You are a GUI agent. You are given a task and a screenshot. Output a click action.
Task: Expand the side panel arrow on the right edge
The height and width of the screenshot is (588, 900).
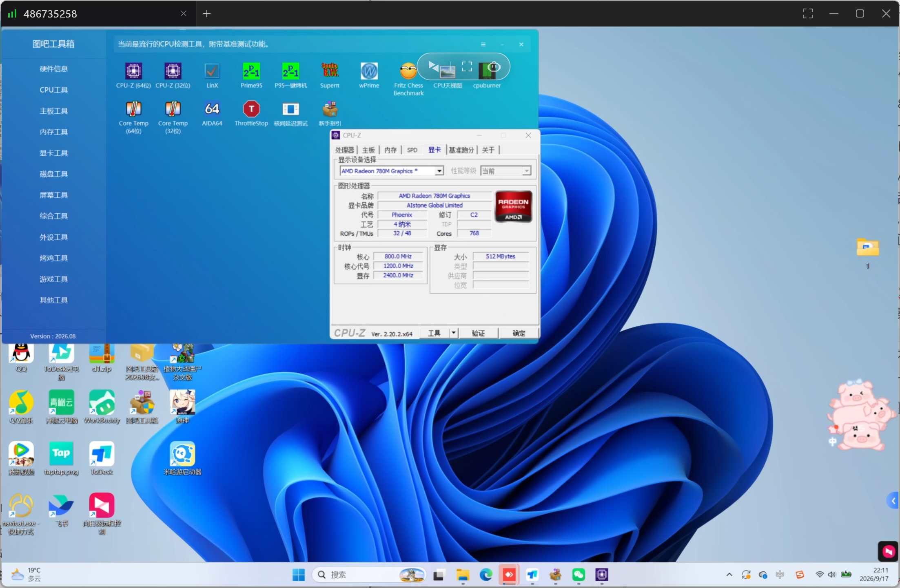click(x=893, y=501)
